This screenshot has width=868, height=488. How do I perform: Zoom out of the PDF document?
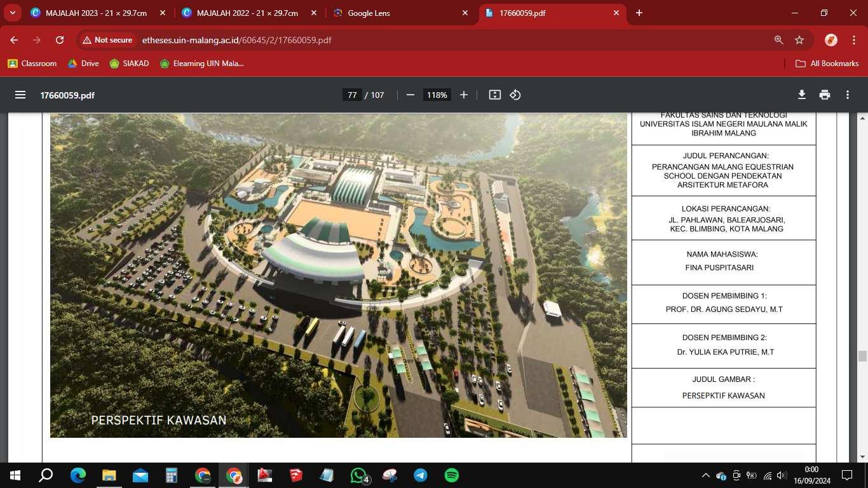point(410,95)
